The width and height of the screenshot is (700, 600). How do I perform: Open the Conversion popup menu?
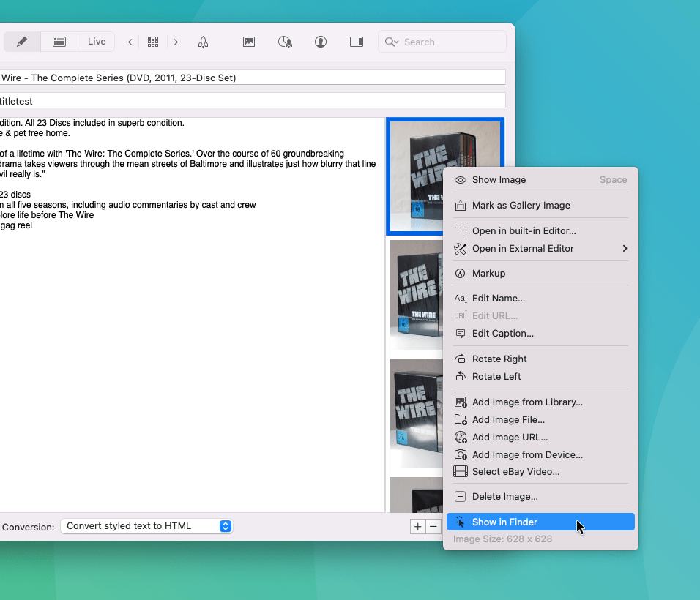pyautogui.click(x=146, y=526)
